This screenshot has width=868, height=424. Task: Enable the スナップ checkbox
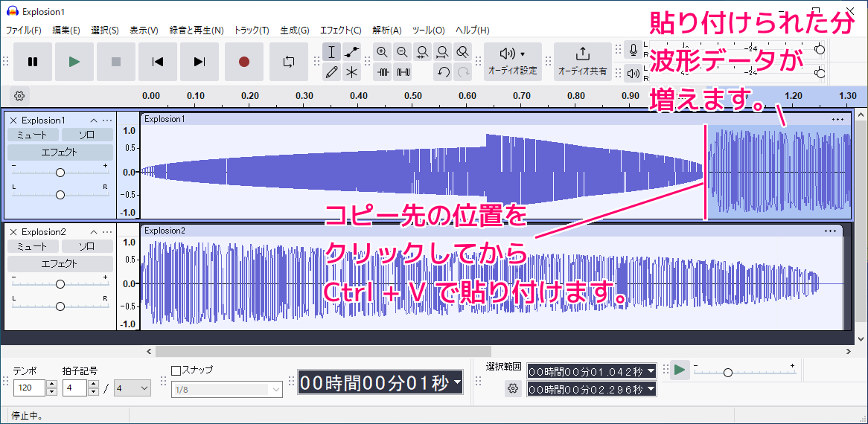click(176, 370)
